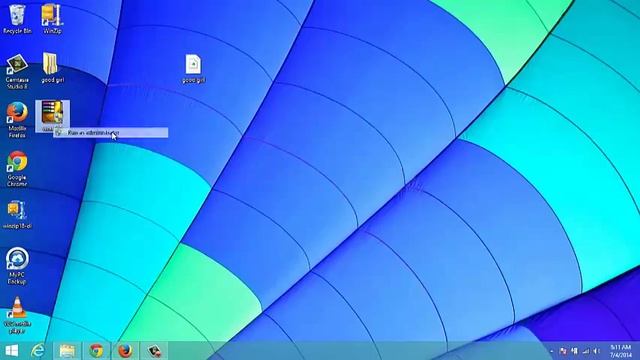Open the Recycle Bin desktop icon
640x360 pixels.
point(17,19)
